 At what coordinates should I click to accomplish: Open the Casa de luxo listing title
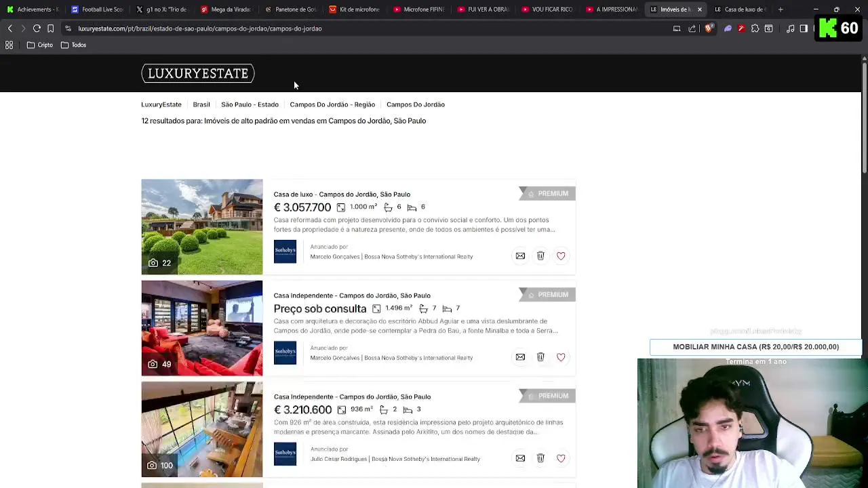342,195
